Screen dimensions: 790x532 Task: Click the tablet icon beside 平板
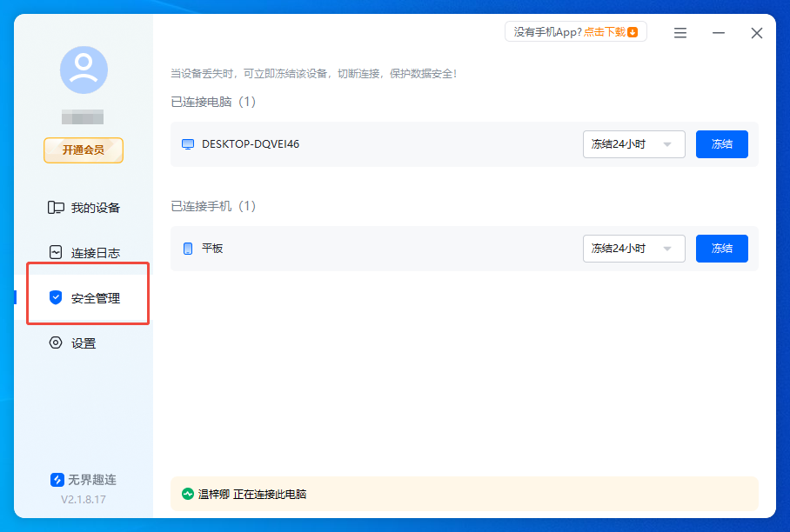click(188, 249)
